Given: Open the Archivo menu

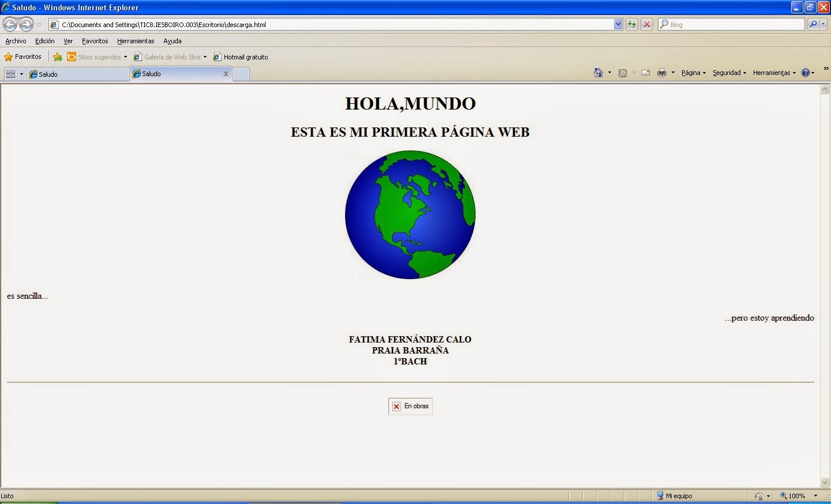Looking at the screenshot, I should point(16,41).
